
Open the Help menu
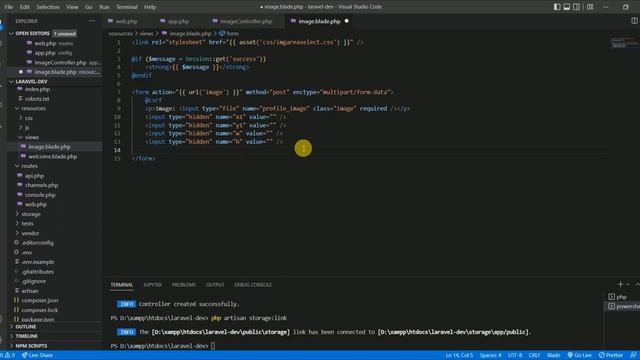point(150,7)
